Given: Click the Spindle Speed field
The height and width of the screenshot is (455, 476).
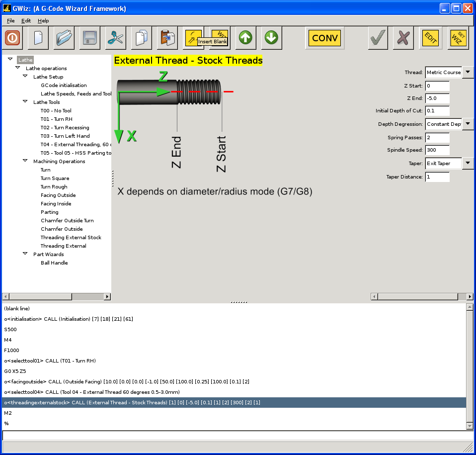Looking at the screenshot, I should point(437,150).
